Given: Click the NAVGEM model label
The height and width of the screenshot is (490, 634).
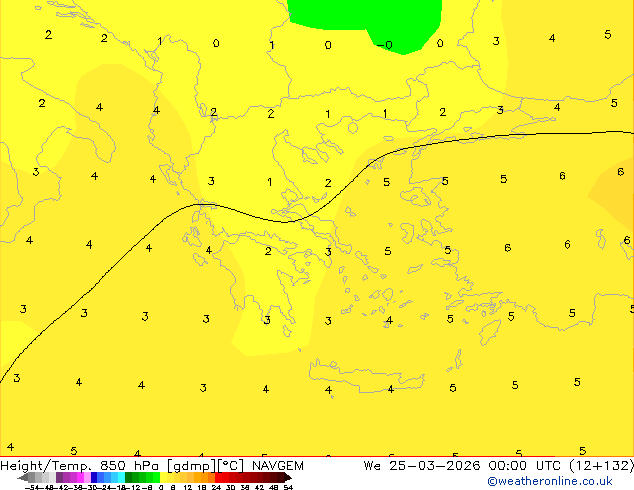Looking at the screenshot, I should [278, 466].
